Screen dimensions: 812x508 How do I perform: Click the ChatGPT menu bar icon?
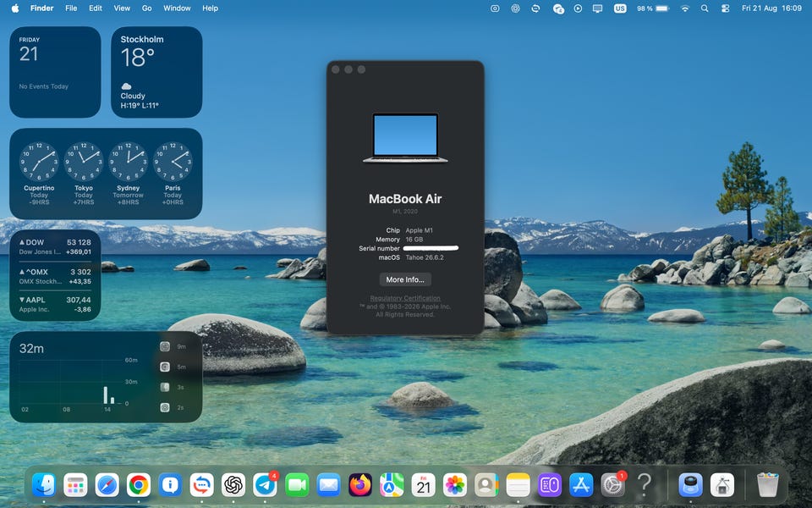(x=515, y=8)
